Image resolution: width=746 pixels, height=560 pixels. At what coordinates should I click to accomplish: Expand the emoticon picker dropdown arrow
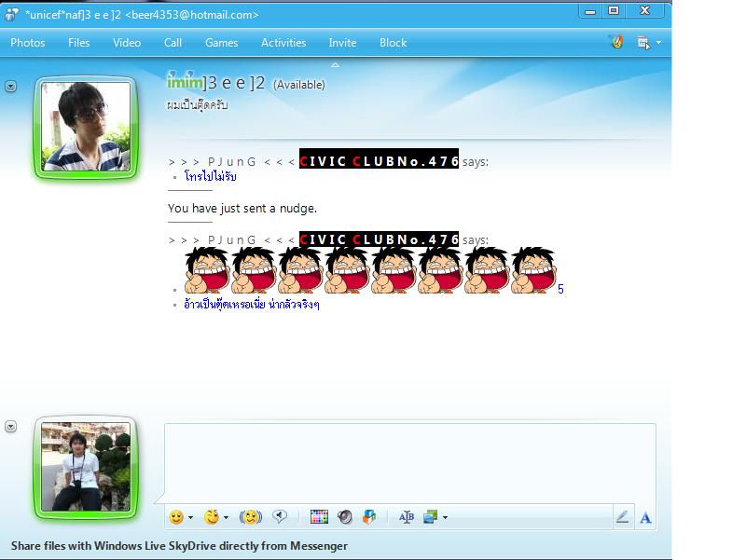(x=191, y=518)
